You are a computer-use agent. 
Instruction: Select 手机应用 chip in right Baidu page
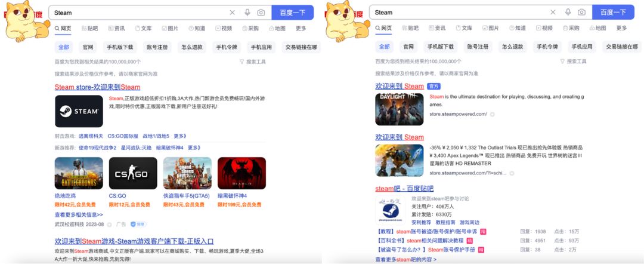pyautogui.click(x=583, y=47)
